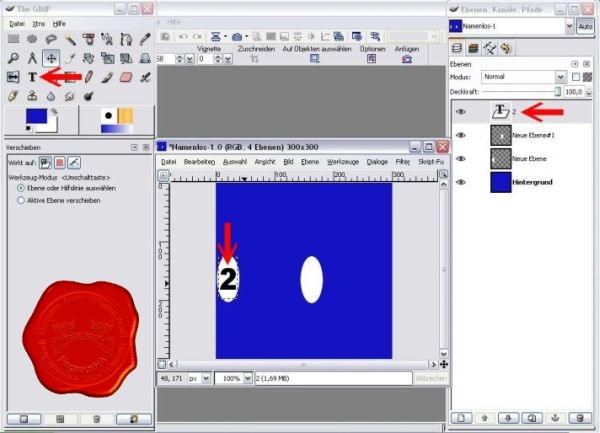Select the Zoom magnifier tool
Image resolution: width=600 pixels, height=433 pixels.
tap(13, 58)
